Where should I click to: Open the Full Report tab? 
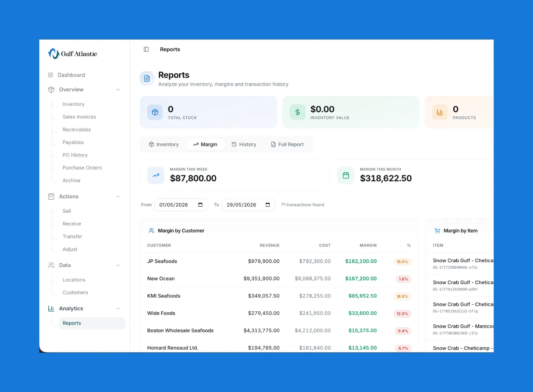288,144
